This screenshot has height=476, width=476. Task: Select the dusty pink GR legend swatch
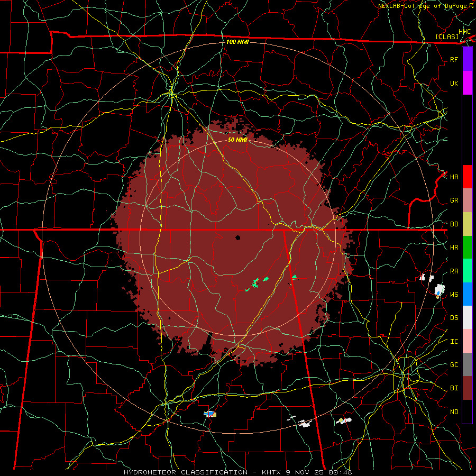point(467,200)
